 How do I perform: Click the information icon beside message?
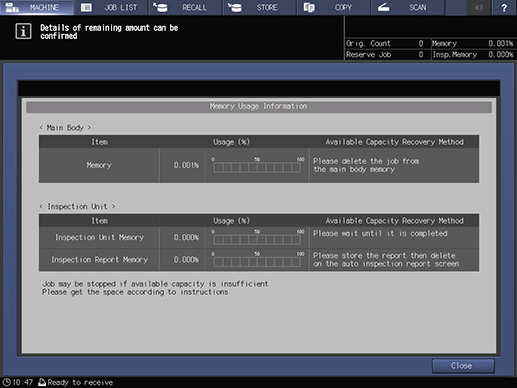click(x=23, y=31)
